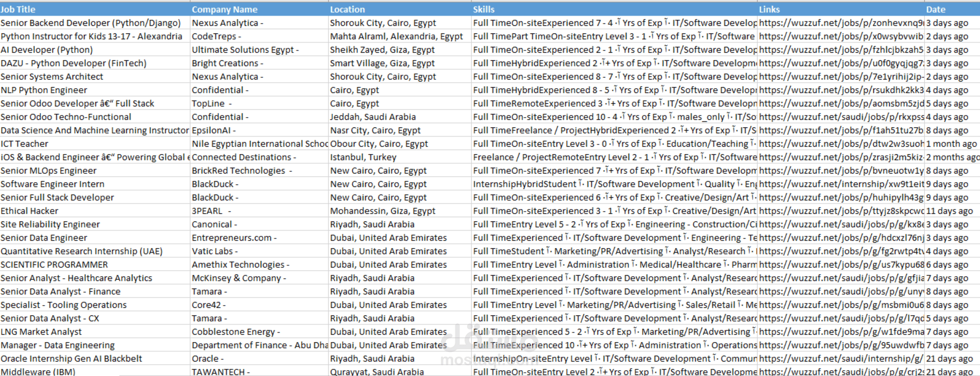Click Obour City, Cairo, Egypt cell
The image size is (980, 376).
400,143
